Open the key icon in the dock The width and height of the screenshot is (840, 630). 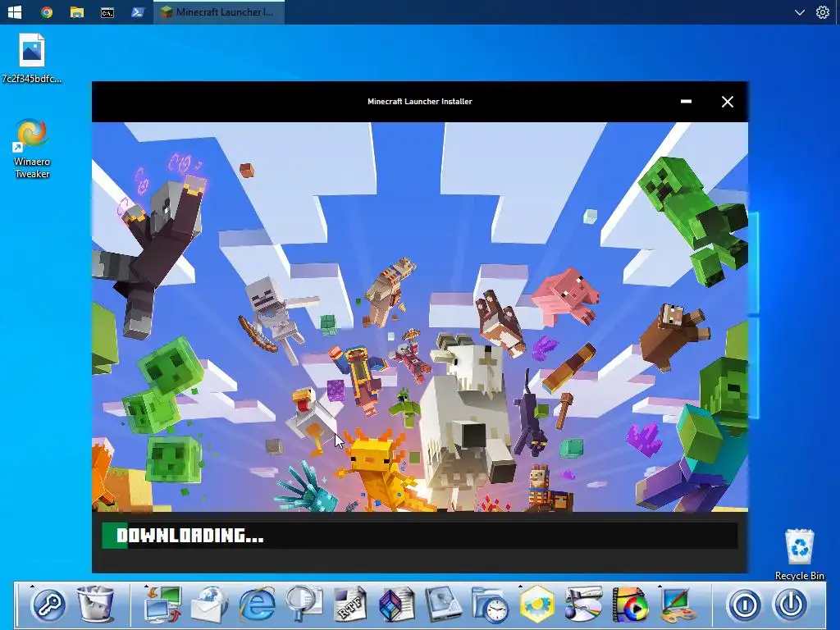click(x=48, y=605)
